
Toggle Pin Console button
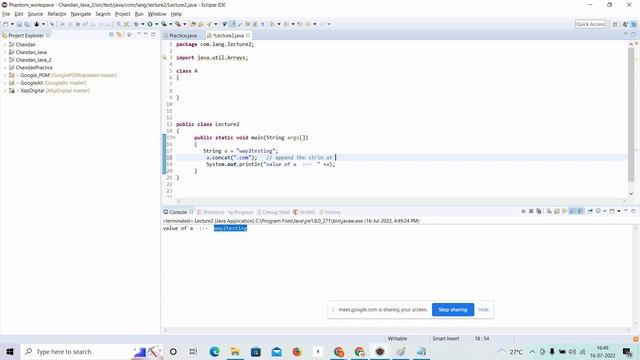pos(590,211)
